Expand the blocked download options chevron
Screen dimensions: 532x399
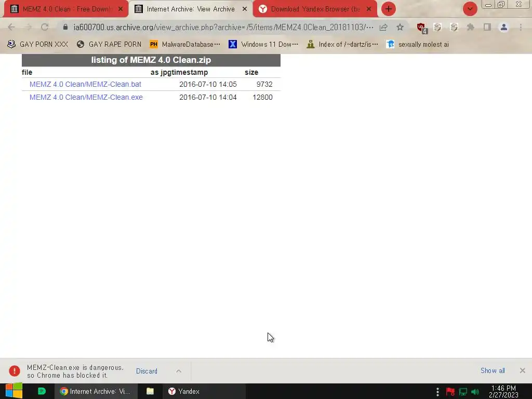pyautogui.click(x=179, y=371)
